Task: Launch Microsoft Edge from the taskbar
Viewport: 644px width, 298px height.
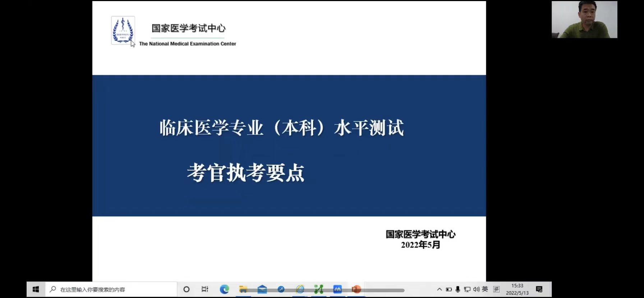Action: 224,289
